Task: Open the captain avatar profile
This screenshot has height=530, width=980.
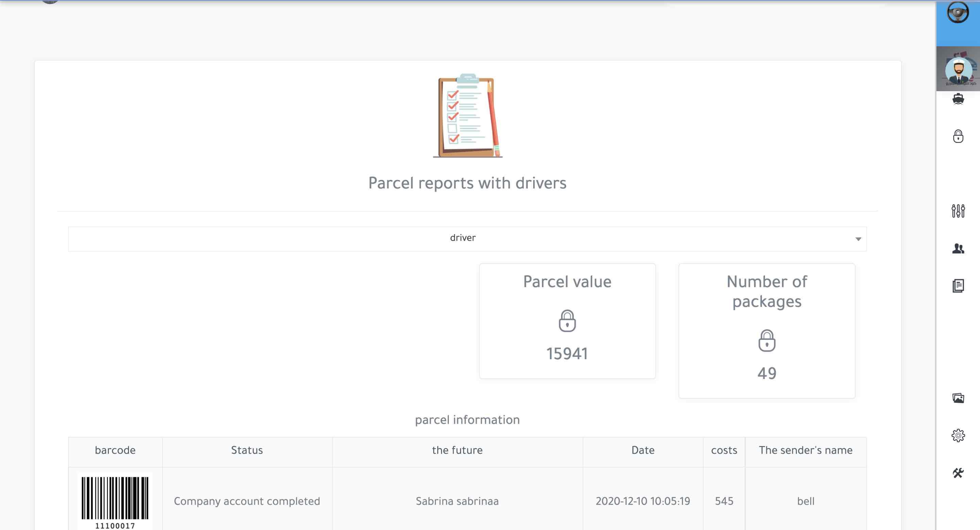Action: 958,70
